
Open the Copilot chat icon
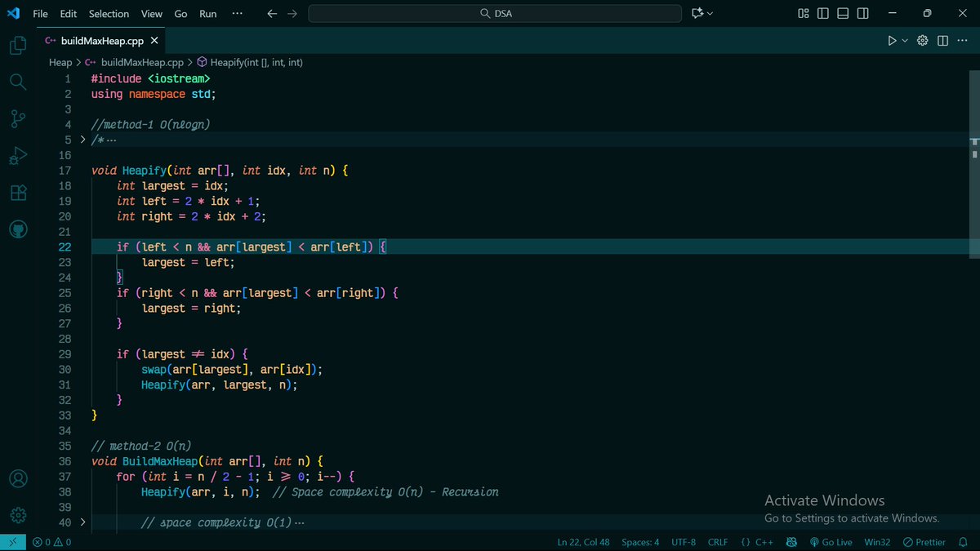tap(697, 13)
